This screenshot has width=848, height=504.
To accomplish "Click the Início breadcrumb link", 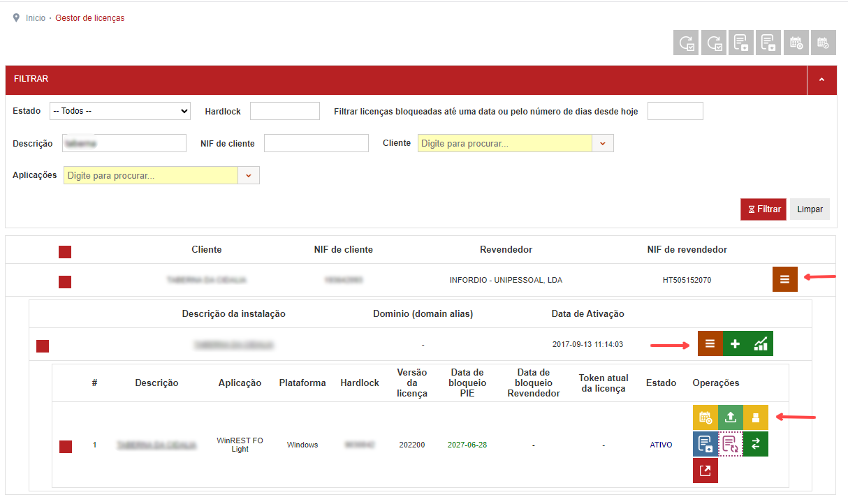I will (x=36, y=18).
